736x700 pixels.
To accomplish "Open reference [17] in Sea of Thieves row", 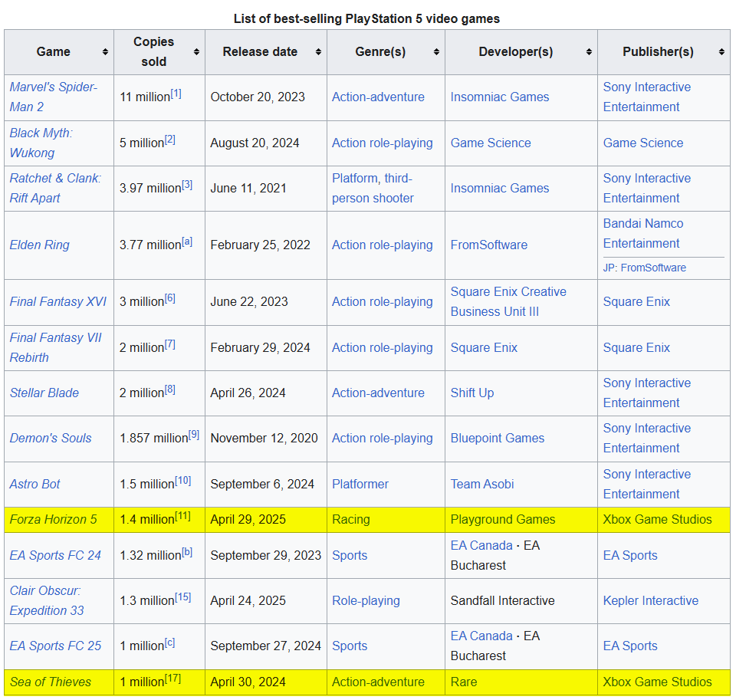I will pyautogui.click(x=172, y=679).
